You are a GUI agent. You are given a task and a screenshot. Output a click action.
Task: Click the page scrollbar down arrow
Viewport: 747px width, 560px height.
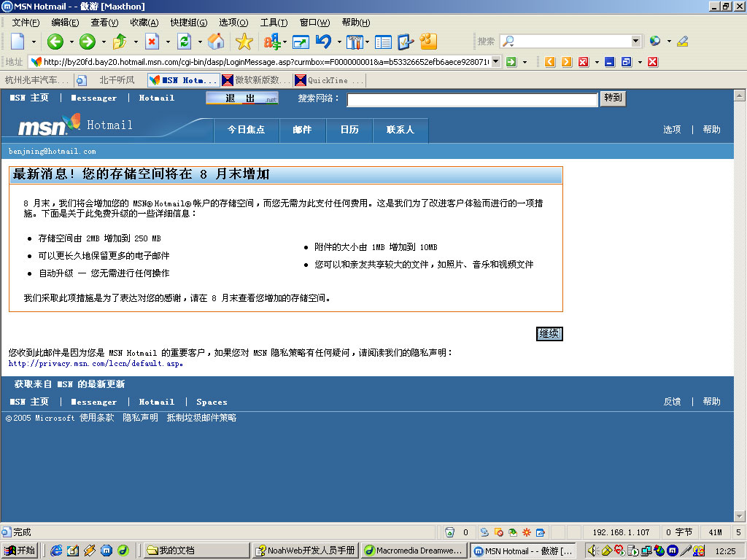pyautogui.click(x=740, y=516)
